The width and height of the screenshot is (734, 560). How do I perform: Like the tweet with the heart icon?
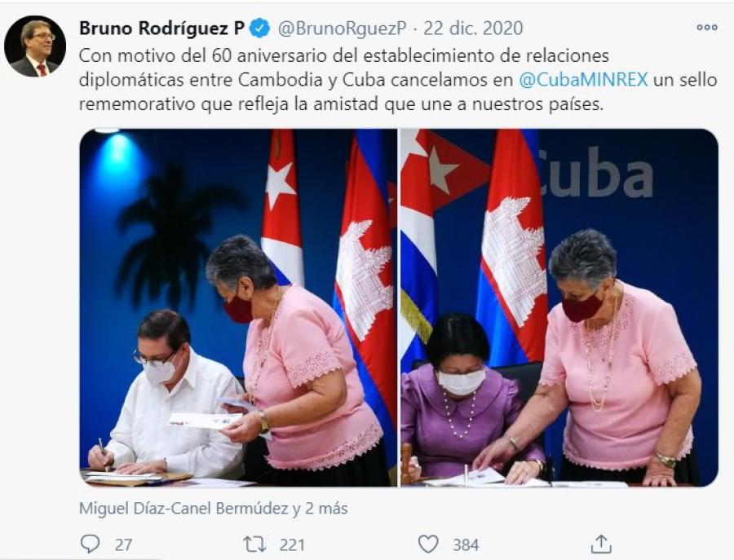pyautogui.click(x=428, y=544)
